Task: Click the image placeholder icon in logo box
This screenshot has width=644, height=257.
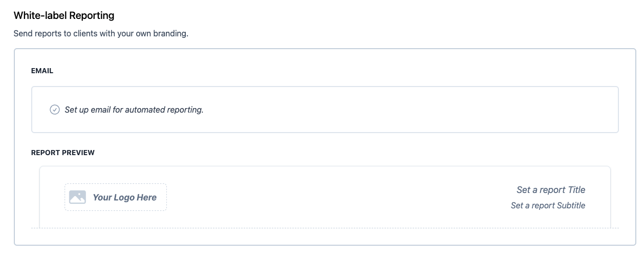Action: pyautogui.click(x=77, y=197)
